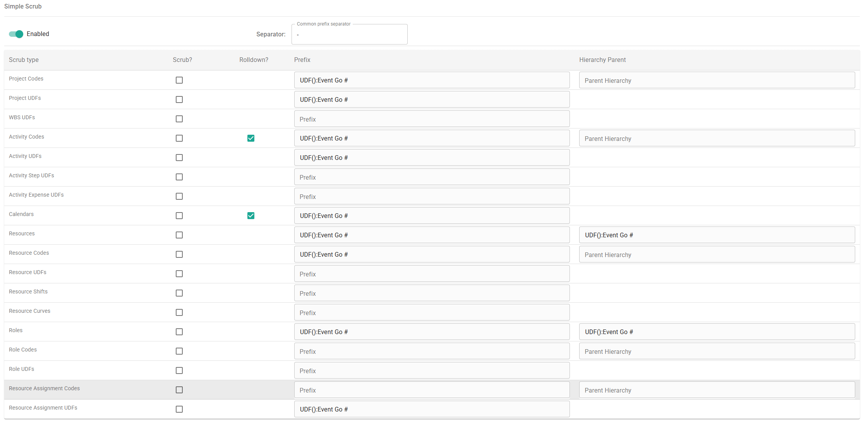868x427 pixels.
Task: Uncheck the Calendars rolldown checkbox
Action: click(x=251, y=216)
